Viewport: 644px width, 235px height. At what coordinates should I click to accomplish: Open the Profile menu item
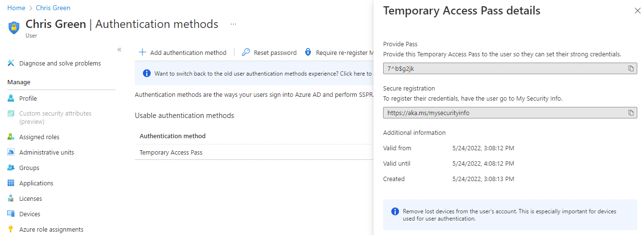28,98
